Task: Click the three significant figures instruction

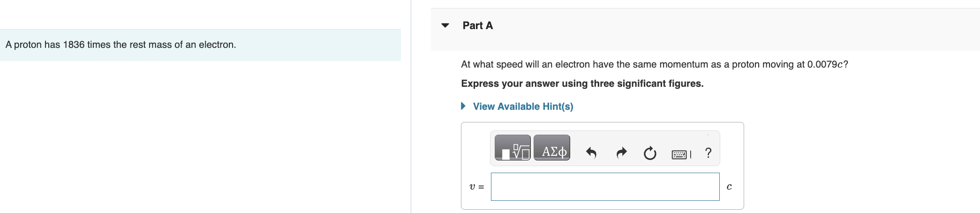Action: pos(582,84)
